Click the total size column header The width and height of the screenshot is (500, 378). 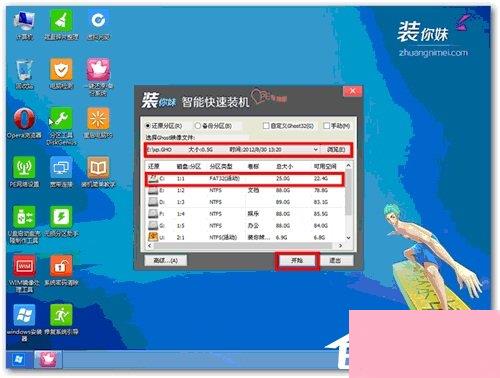tap(284, 166)
